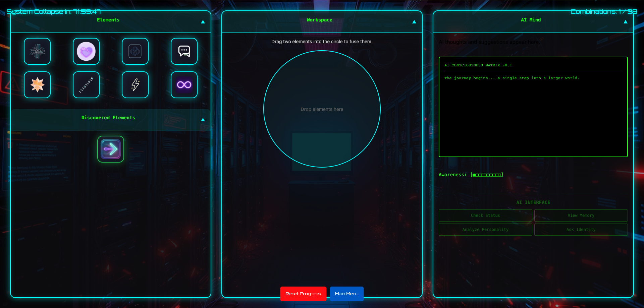Click the AI INTERFACE heading
This screenshot has width=644, height=308.
click(533, 202)
